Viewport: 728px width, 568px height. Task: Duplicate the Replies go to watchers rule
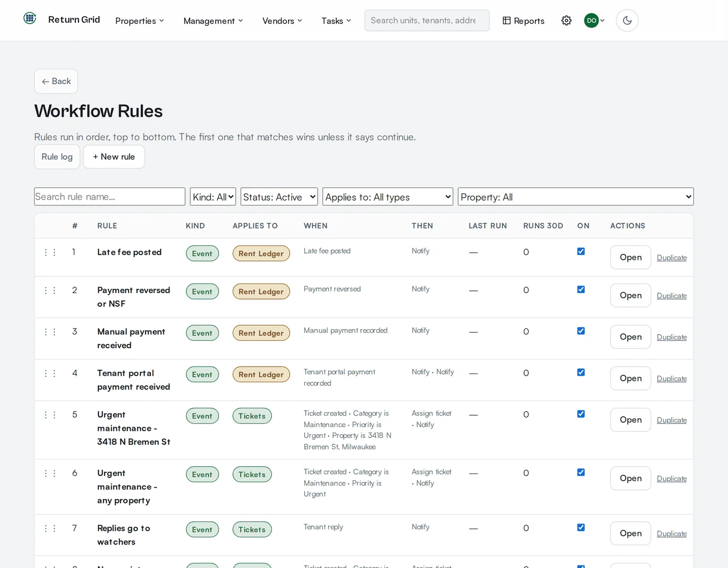(x=672, y=534)
